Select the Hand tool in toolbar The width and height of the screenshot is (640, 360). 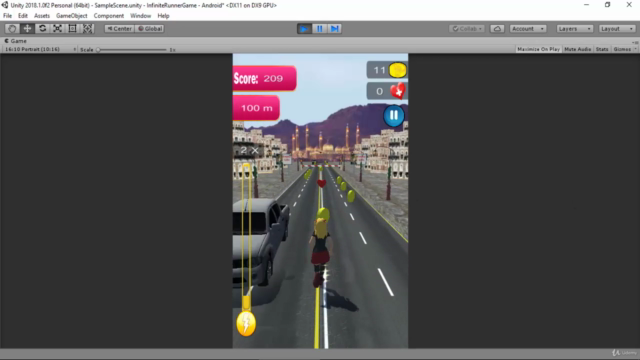coord(12,29)
